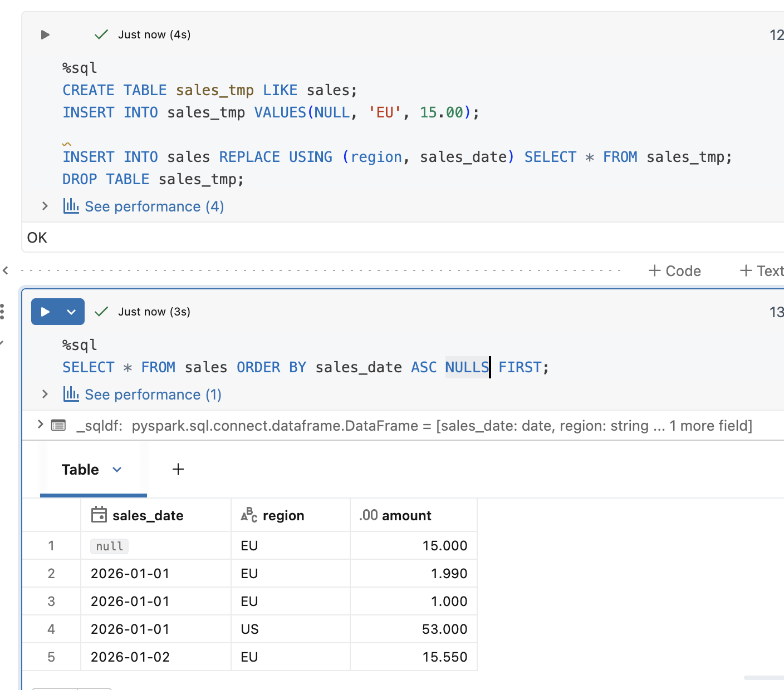Select the Table results tab
The width and height of the screenshot is (784, 690).
(80, 470)
